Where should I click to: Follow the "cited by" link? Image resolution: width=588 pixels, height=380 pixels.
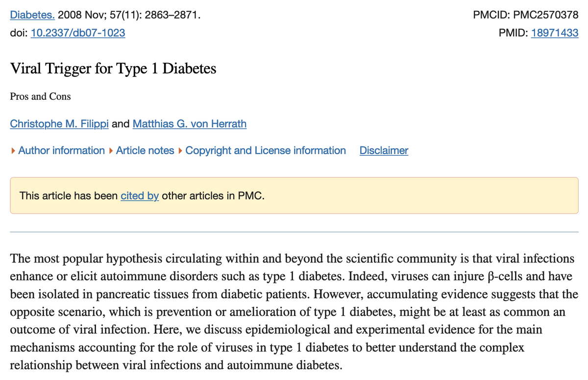coord(140,196)
